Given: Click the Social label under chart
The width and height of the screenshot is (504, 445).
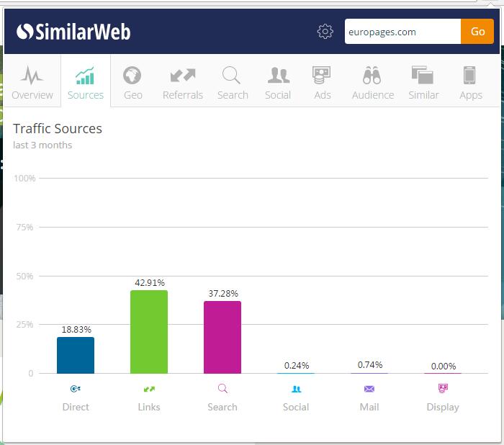Looking at the screenshot, I should [296, 407].
